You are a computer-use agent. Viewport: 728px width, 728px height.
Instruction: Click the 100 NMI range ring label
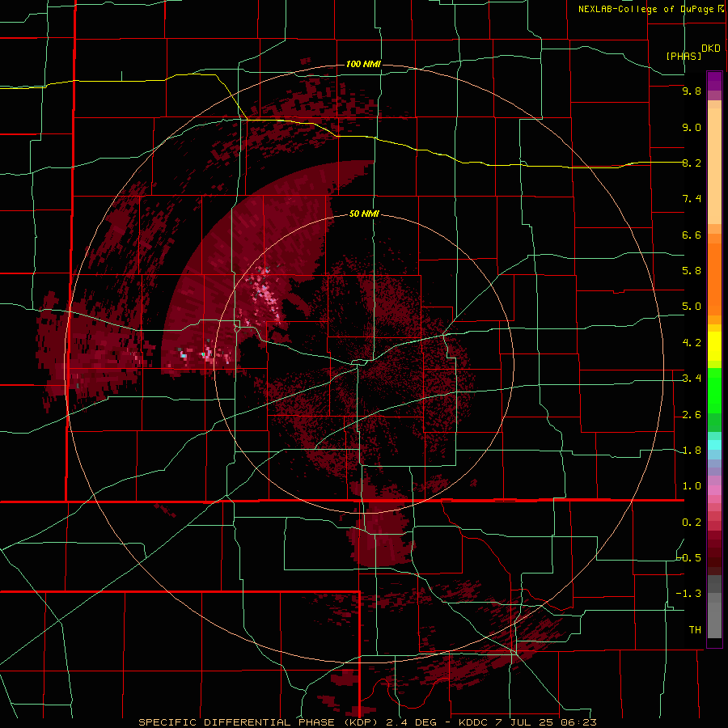point(363,64)
